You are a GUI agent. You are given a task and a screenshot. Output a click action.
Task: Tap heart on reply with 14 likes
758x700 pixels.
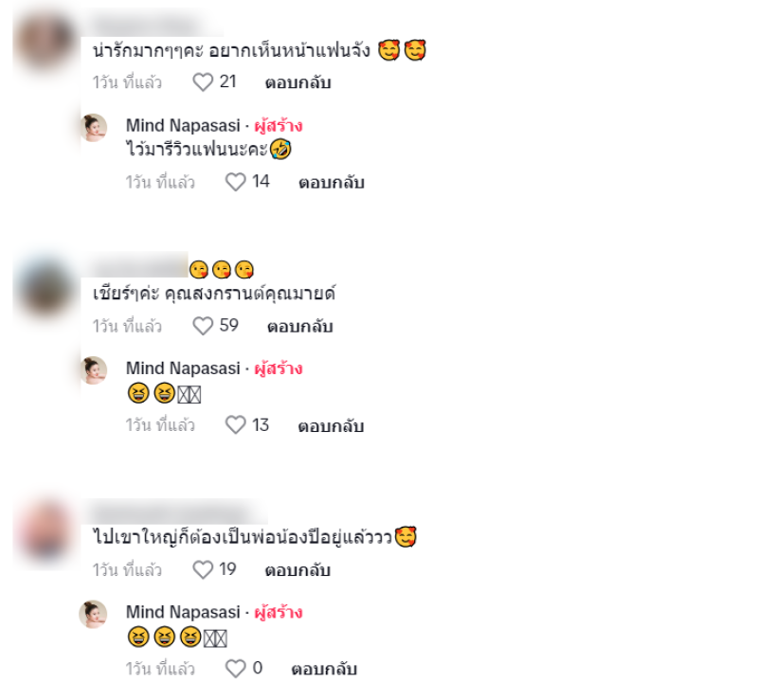(x=235, y=182)
